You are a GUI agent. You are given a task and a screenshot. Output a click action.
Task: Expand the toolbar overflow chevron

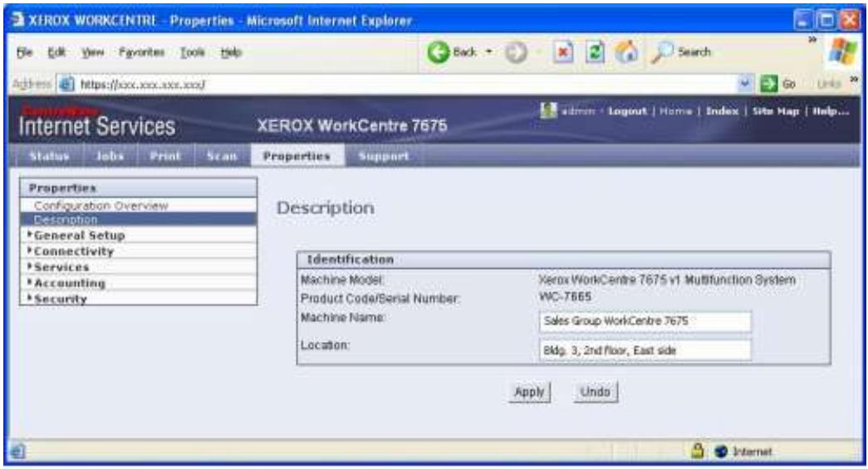[812, 39]
